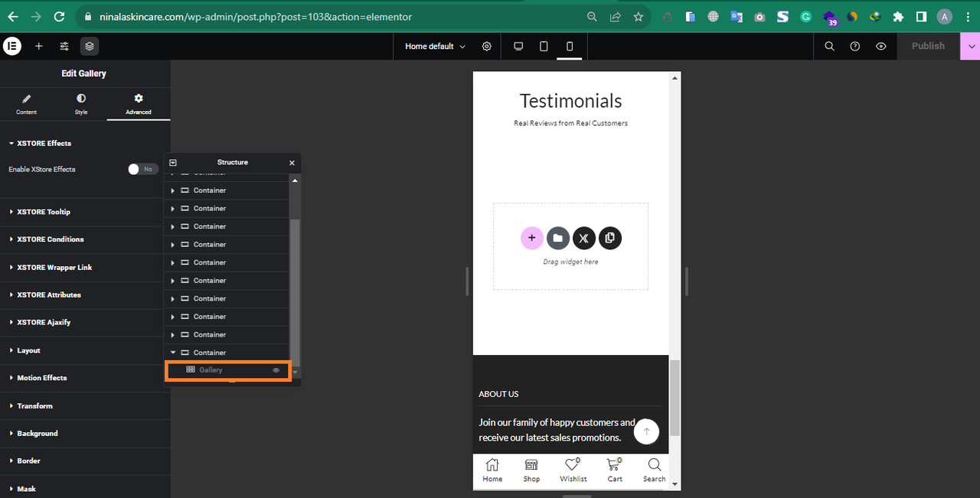Click the preview scrollbar down arrow
The height and width of the screenshot is (498, 980).
click(x=675, y=484)
